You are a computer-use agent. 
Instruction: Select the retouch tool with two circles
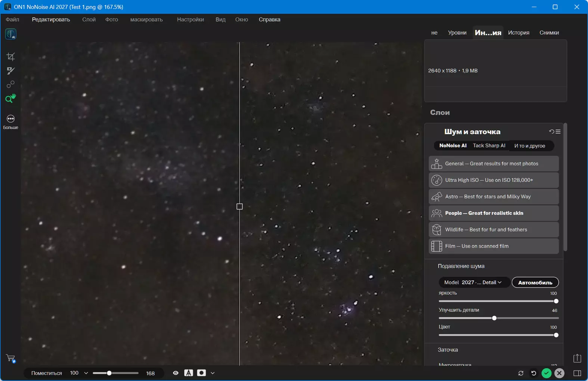(x=10, y=84)
